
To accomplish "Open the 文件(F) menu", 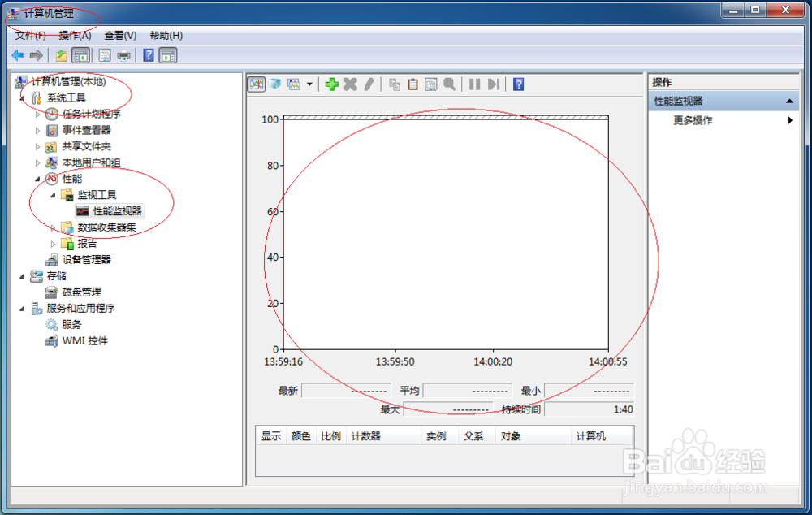I will [31, 35].
